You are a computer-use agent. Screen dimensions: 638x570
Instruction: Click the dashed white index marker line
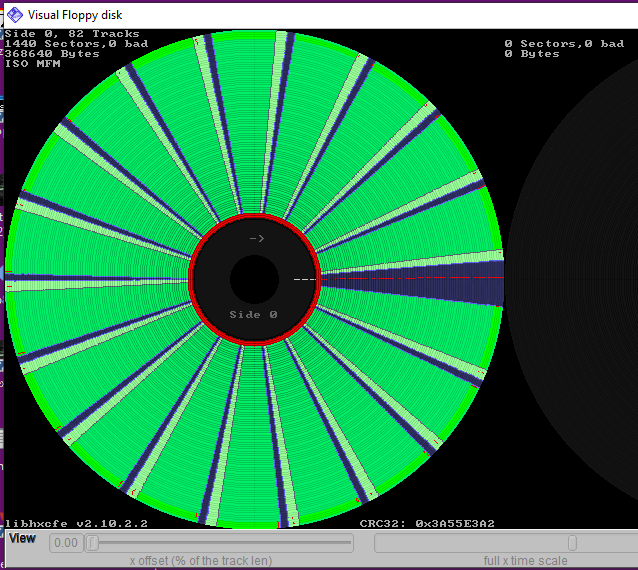[305, 280]
